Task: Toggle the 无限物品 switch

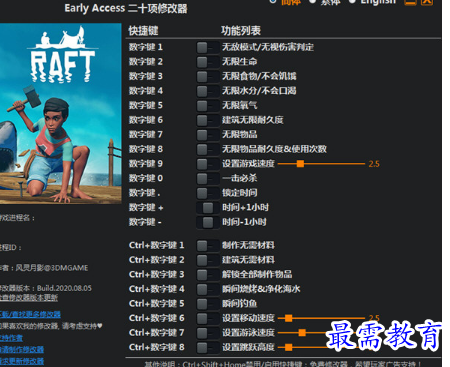Action: pyautogui.click(x=207, y=135)
